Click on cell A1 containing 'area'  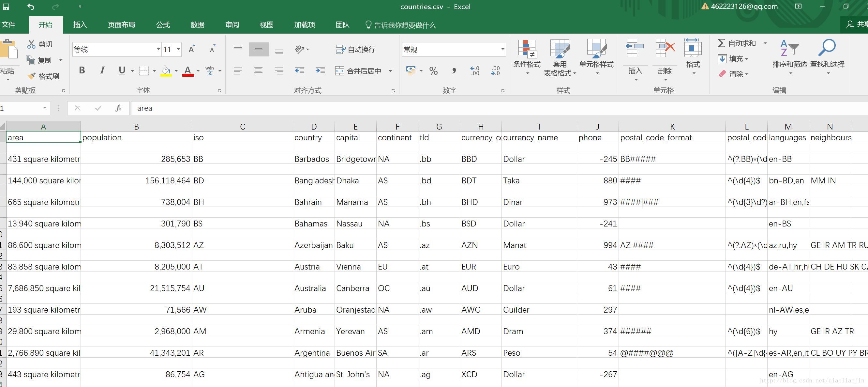(x=44, y=137)
